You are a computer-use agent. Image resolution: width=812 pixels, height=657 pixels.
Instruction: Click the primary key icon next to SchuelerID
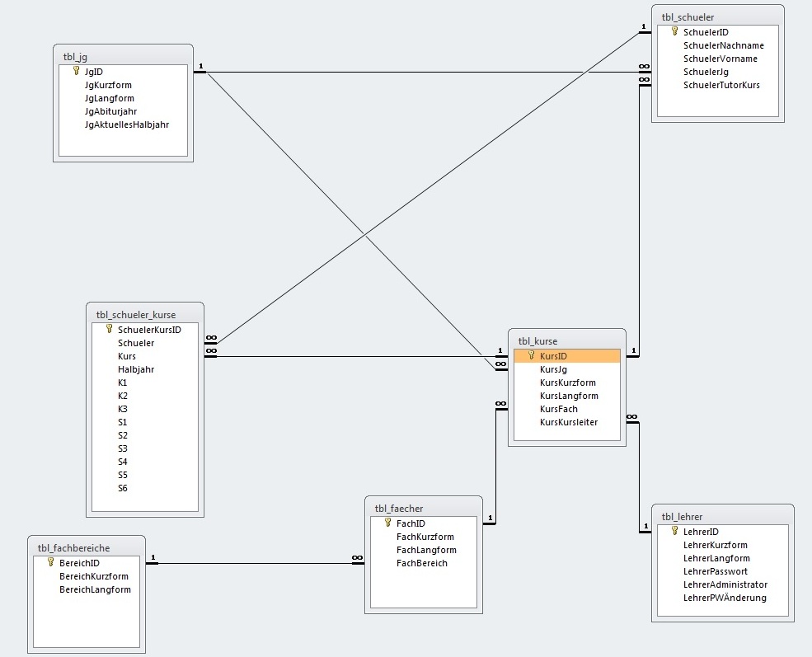(674, 31)
